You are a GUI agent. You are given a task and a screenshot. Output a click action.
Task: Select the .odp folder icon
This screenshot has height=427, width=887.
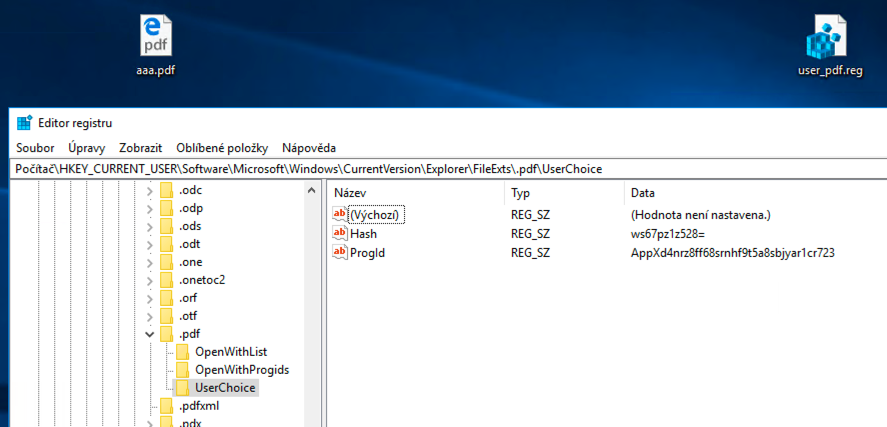point(166,209)
